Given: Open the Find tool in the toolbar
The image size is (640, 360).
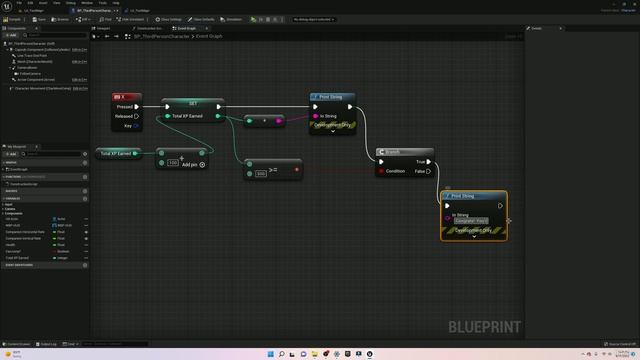Looking at the screenshot, I should click(105, 19).
